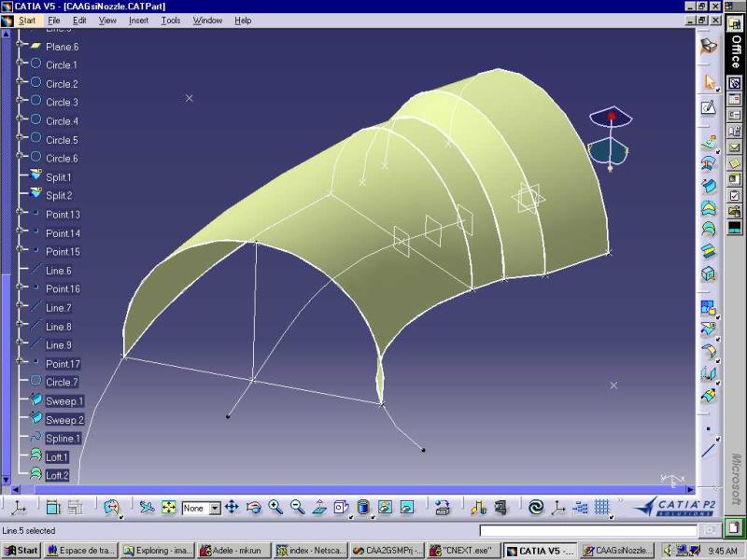The height and width of the screenshot is (560, 747).
Task: Switch to CAA2GSMPrj taskbar button
Action: coord(387,551)
